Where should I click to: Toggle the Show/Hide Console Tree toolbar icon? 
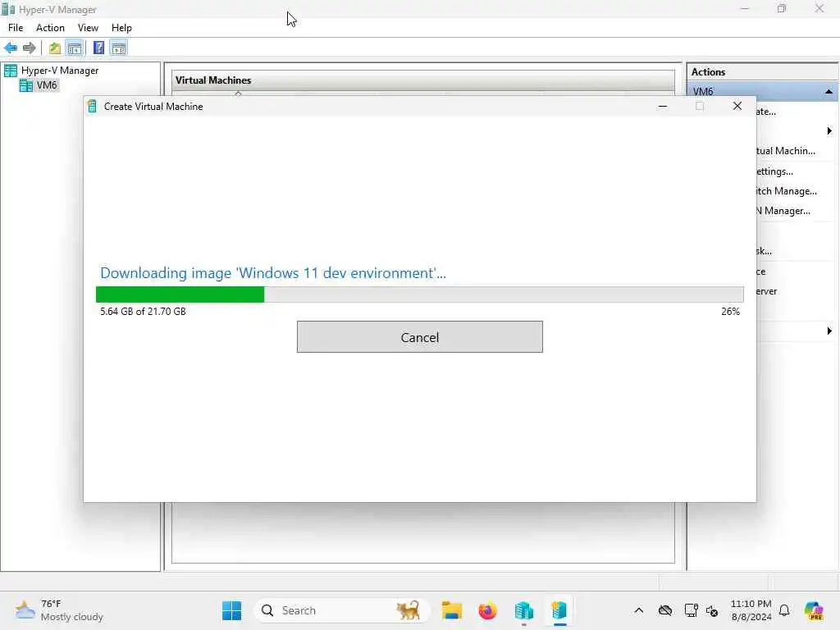click(75, 48)
